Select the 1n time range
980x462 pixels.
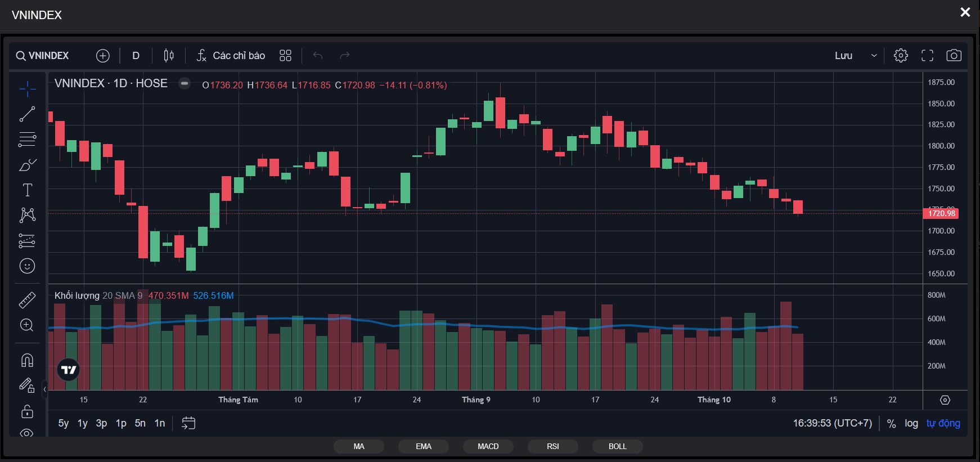tap(160, 423)
